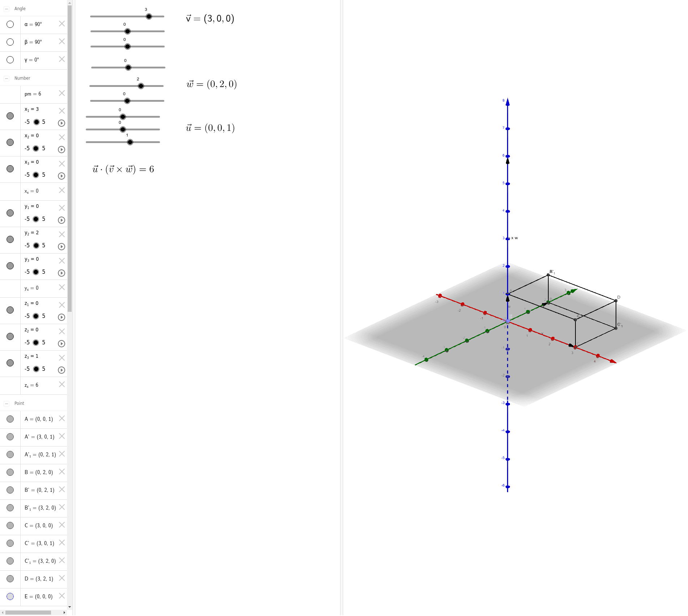Toggle visibility of angle β
The height and width of the screenshot is (616, 688).
(10, 42)
